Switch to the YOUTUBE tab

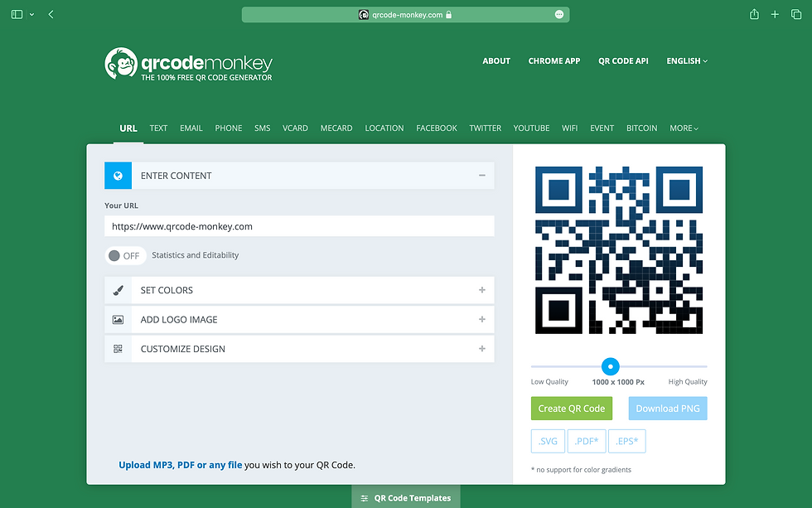[x=531, y=128]
